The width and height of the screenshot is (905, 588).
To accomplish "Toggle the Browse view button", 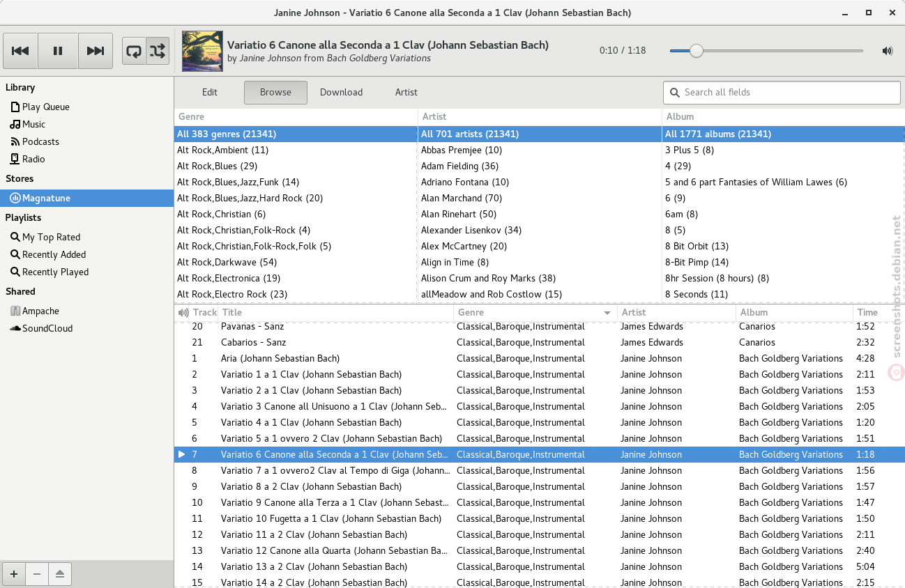I will (275, 92).
